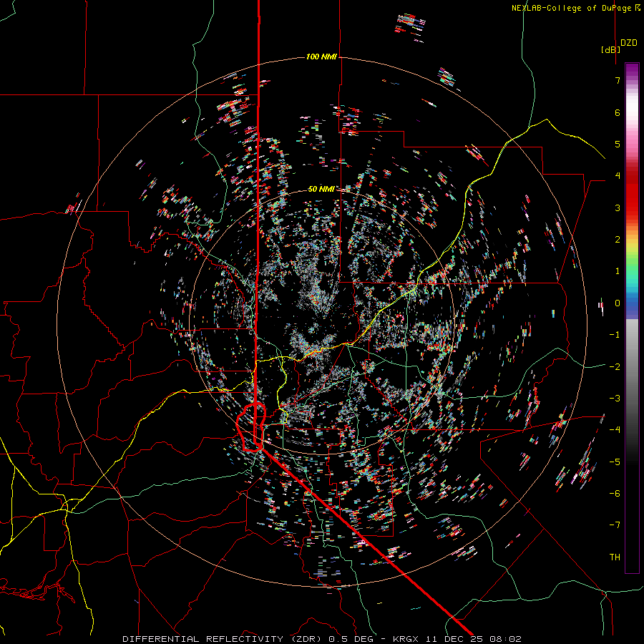The width and height of the screenshot is (644, 644).
Task: Click the [dB] unit label
Action: click(610, 49)
